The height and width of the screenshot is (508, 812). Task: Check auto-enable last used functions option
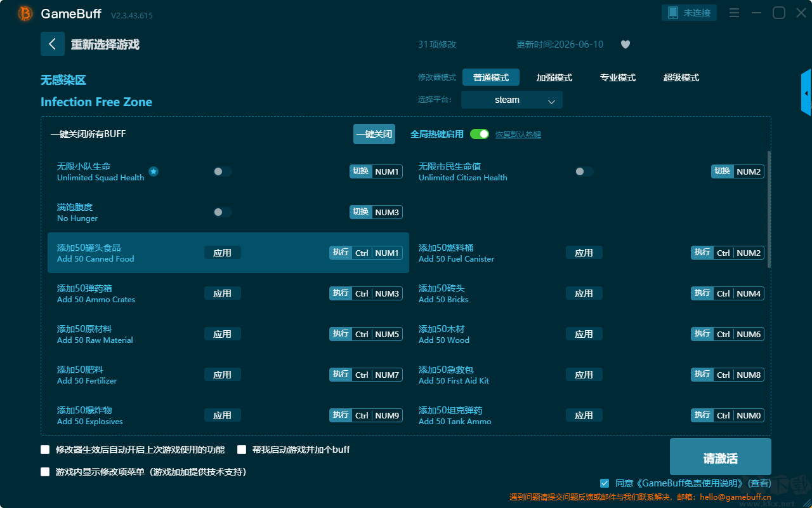click(x=45, y=450)
